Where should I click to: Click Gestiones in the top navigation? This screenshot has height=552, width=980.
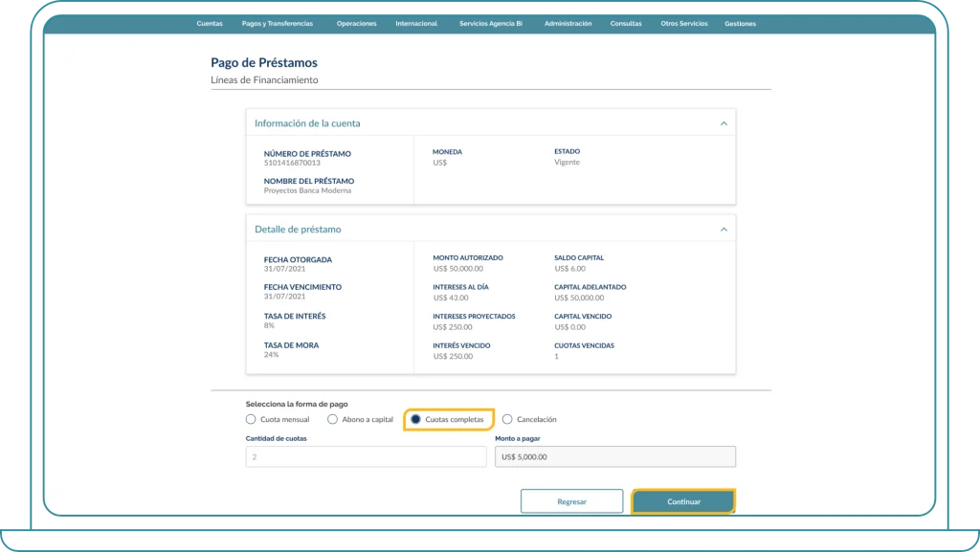tap(740, 24)
